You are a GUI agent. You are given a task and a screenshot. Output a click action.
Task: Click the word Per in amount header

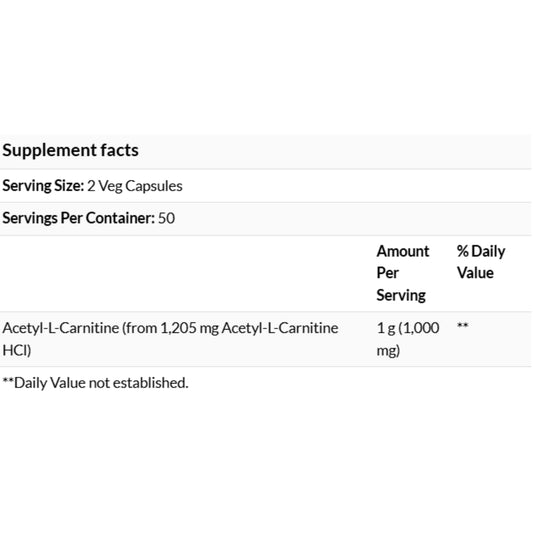click(x=388, y=273)
